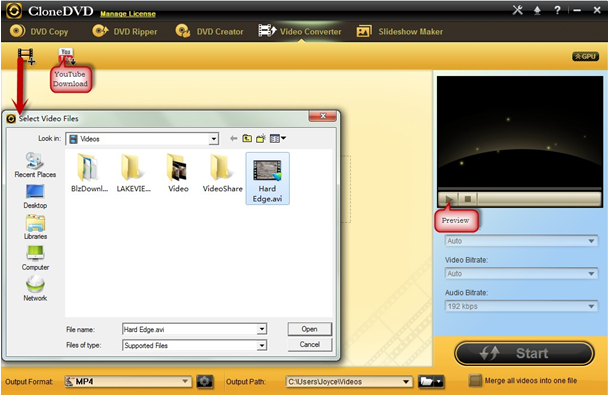This screenshot has height=395, width=608.
Task: Click the File name input field
Action: click(x=190, y=329)
